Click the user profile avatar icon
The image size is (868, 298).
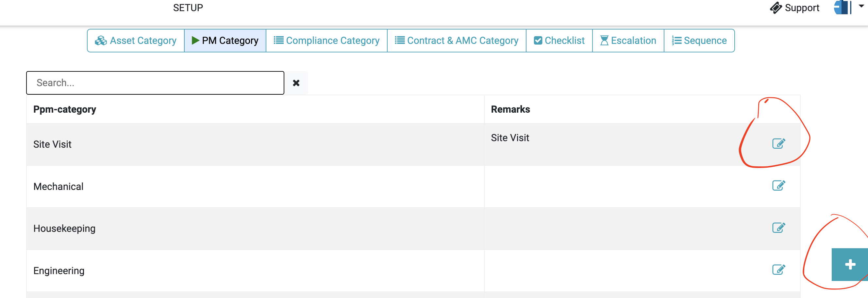[x=842, y=8]
